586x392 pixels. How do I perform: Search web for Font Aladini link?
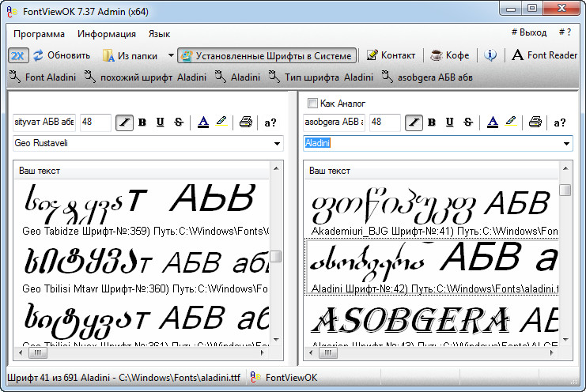click(x=43, y=77)
